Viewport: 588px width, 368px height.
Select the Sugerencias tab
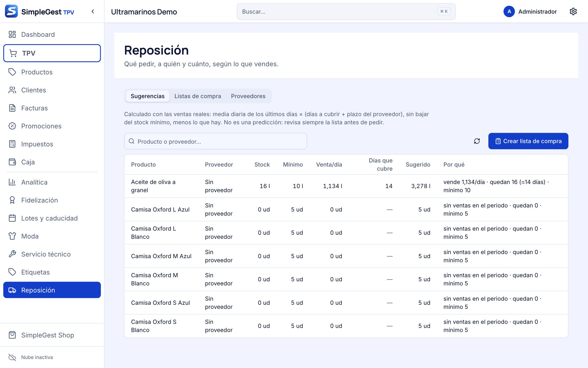(x=148, y=96)
